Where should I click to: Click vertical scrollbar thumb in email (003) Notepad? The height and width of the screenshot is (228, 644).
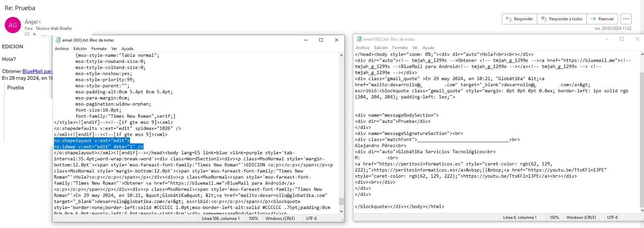pyautogui.click(x=341, y=201)
